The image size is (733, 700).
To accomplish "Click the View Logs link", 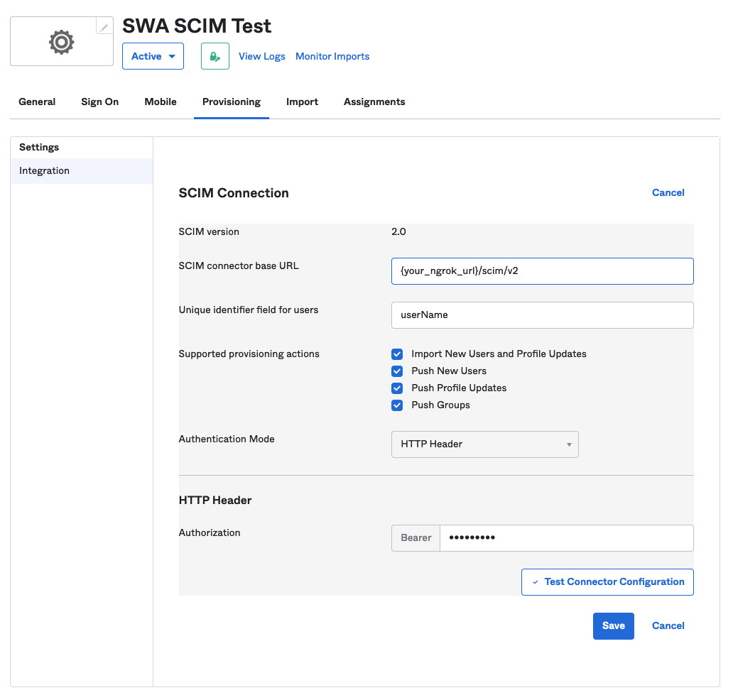I will coord(261,57).
